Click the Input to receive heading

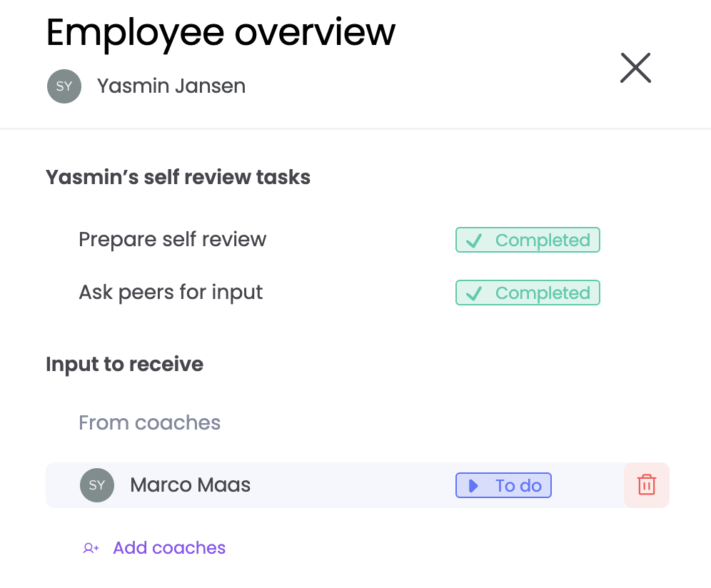tap(124, 364)
